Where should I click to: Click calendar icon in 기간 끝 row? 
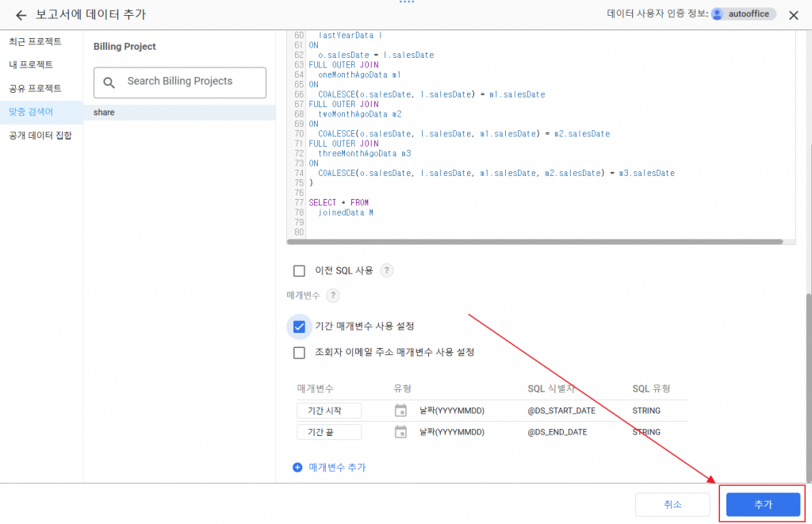tap(400, 432)
